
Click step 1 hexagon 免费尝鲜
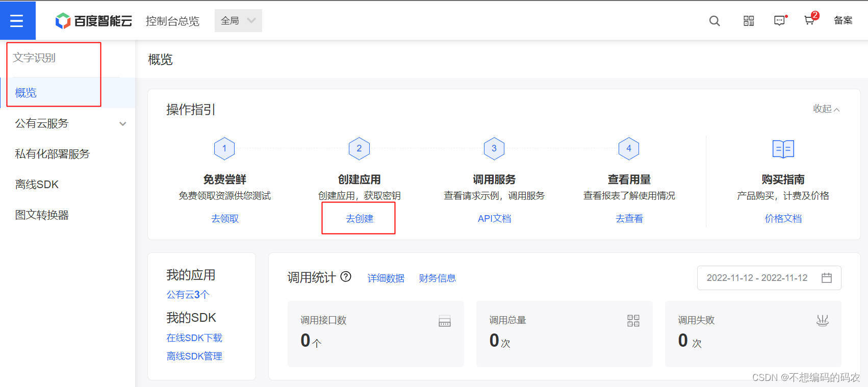224,148
